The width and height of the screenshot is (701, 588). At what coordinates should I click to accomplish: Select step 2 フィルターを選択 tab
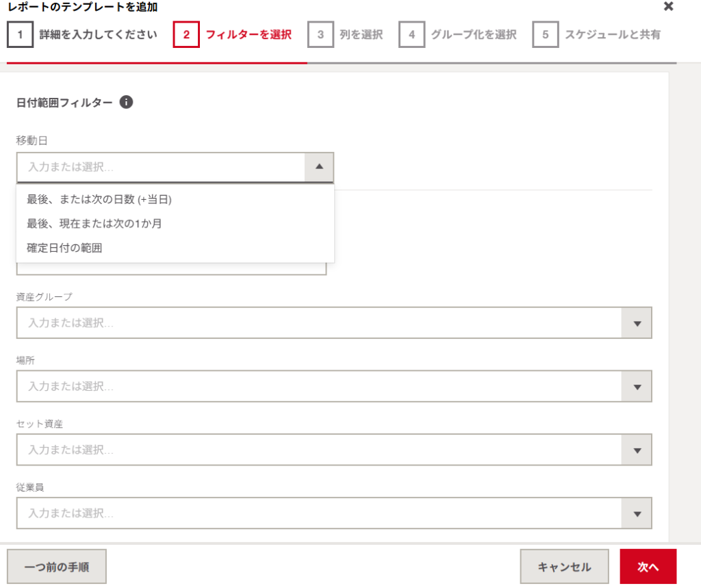coord(233,35)
